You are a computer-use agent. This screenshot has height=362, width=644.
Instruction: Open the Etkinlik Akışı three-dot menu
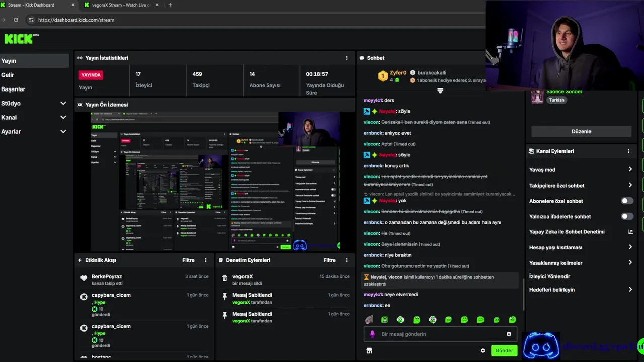pyautogui.click(x=205, y=260)
